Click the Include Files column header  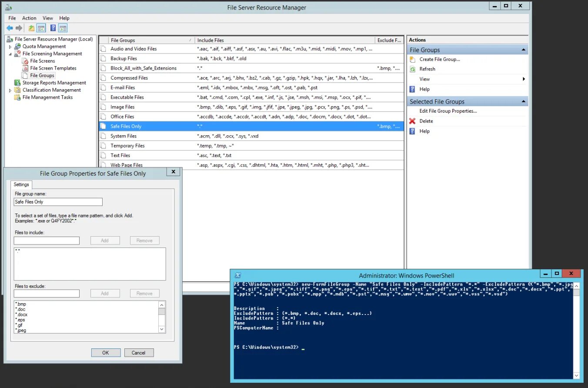coord(284,40)
